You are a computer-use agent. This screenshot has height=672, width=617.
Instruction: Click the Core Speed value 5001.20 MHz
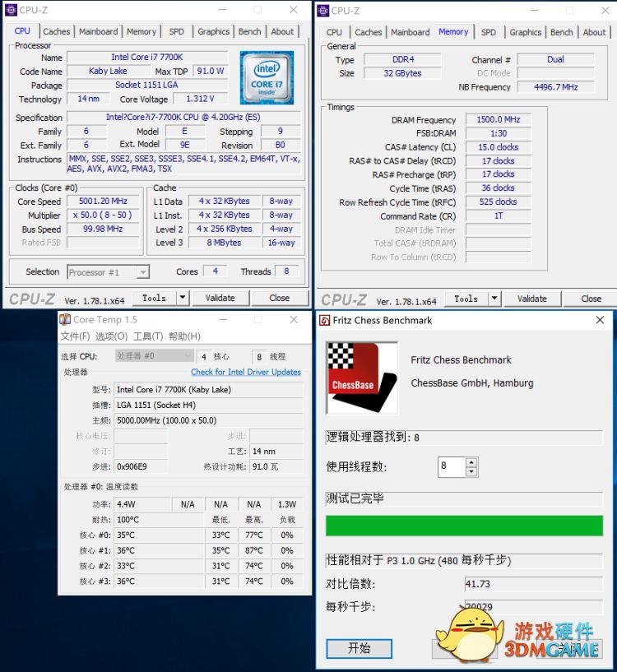pyautogui.click(x=103, y=201)
